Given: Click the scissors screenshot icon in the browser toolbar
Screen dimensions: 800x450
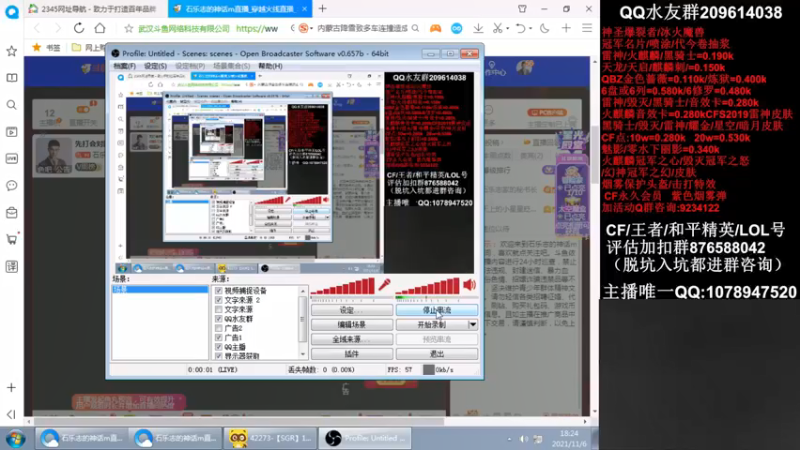Looking at the screenshot, I should tap(497, 29).
